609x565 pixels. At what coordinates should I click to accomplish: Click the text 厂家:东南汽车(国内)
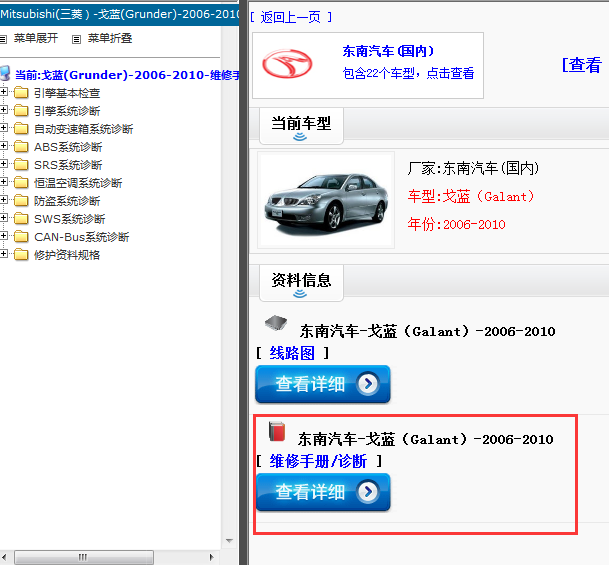pyautogui.click(x=473, y=168)
